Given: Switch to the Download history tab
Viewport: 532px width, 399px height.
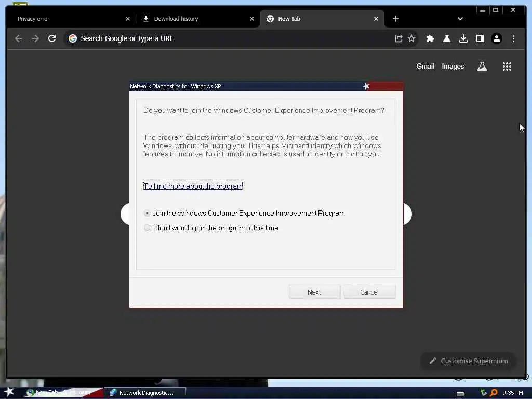Looking at the screenshot, I should click(x=198, y=19).
